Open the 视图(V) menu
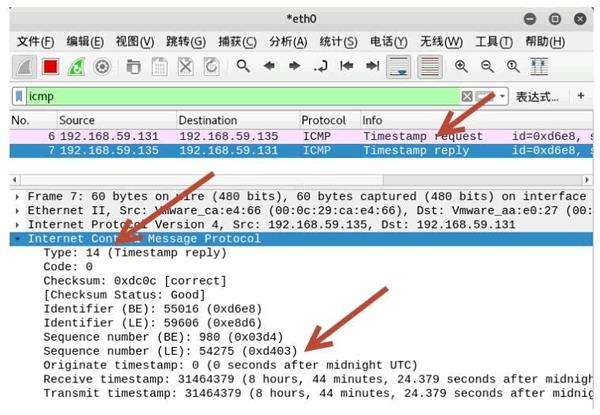The image size is (600, 415). [135, 42]
